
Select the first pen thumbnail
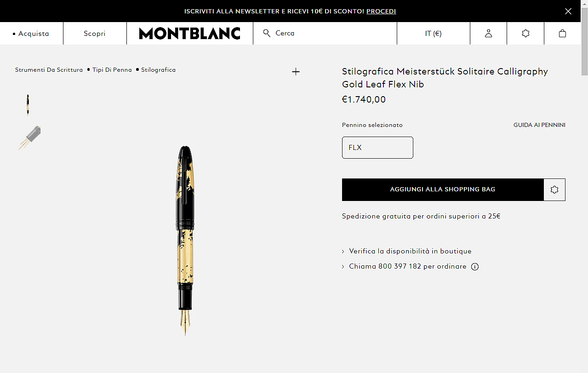[28, 105]
